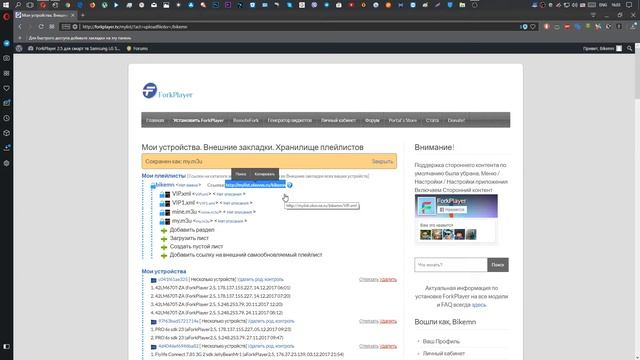Open Личный кабинет link in sidebar
The height and width of the screenshot is (360, 640).
click(x=444, y=353)
